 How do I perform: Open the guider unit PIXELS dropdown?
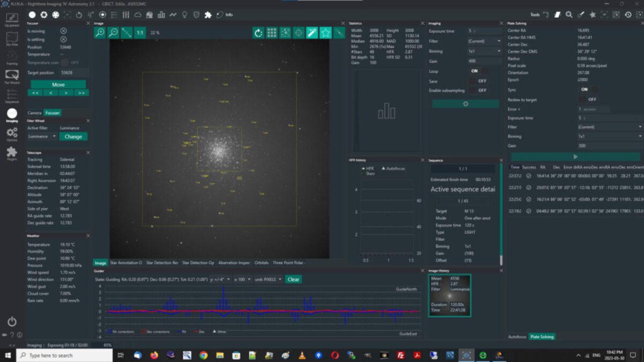click(x=268, y=279)
